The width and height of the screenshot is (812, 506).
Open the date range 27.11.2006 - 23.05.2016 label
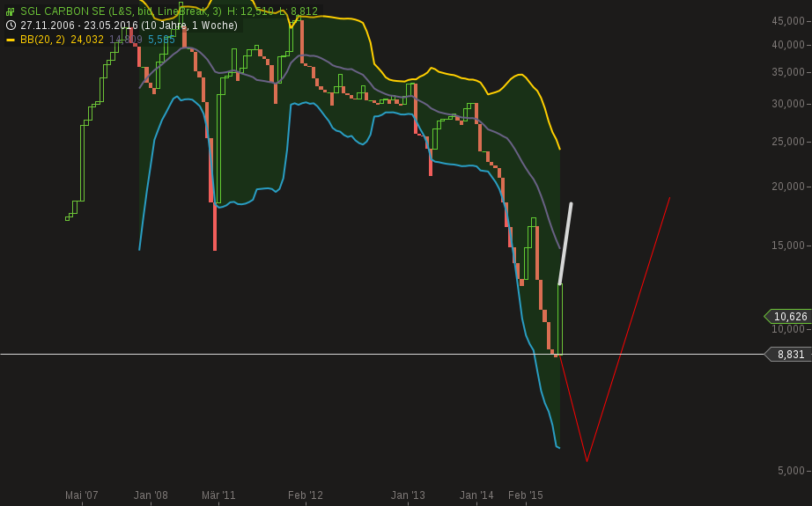coord(80,26)
